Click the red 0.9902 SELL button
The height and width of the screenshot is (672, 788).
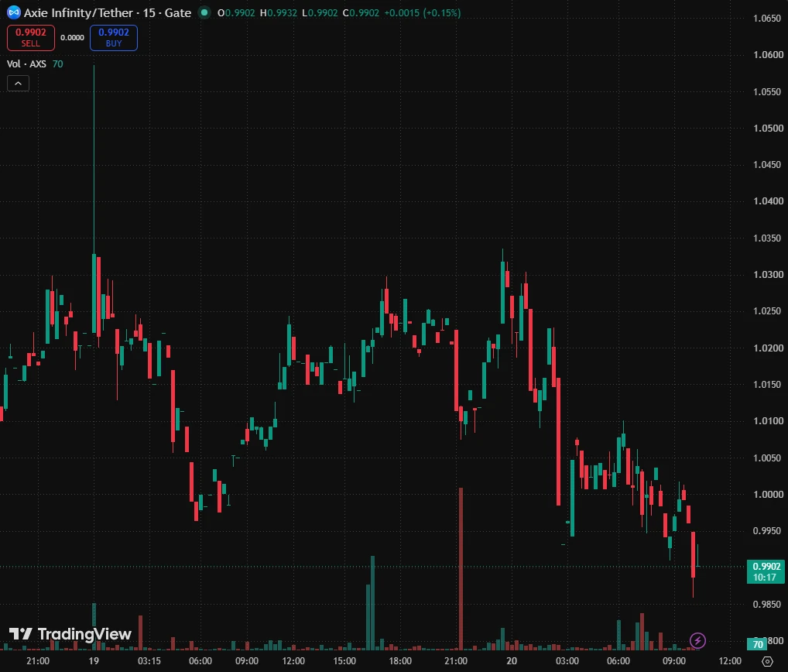click(31, 38)
